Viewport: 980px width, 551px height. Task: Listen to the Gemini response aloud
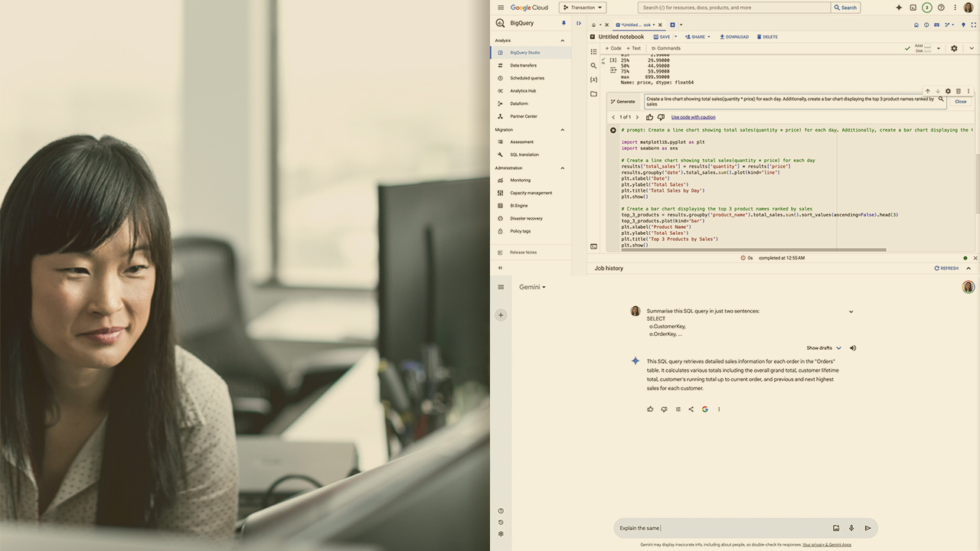[853, 348]
